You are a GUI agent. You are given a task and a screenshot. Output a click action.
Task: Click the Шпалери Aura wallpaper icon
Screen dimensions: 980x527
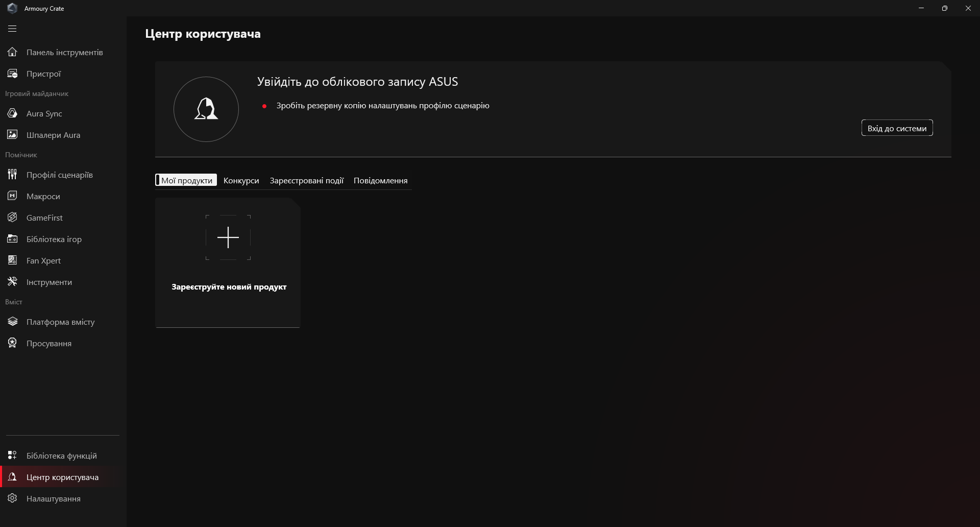[x=12, y=135]
